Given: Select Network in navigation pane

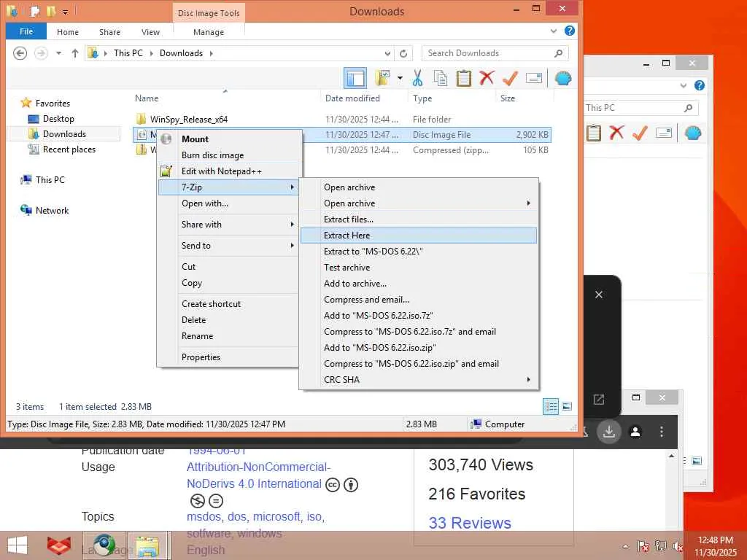Looking at the screenshot, I should point(44,211).
